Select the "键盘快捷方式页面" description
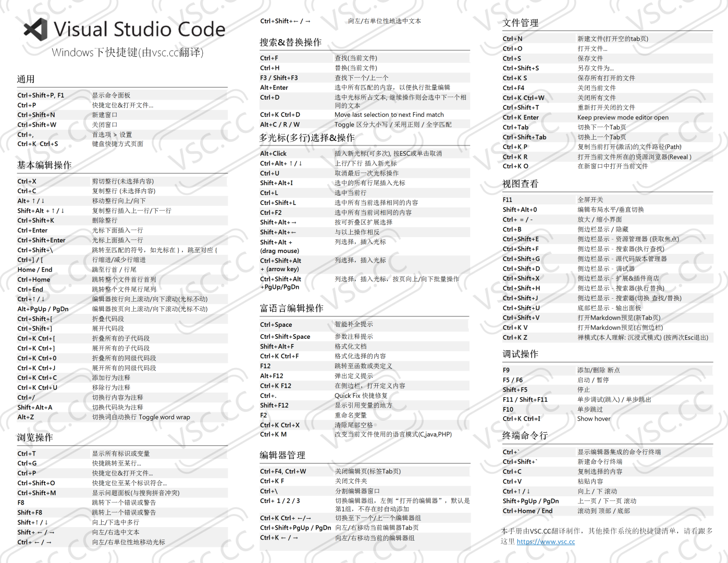 click(118, 144)
